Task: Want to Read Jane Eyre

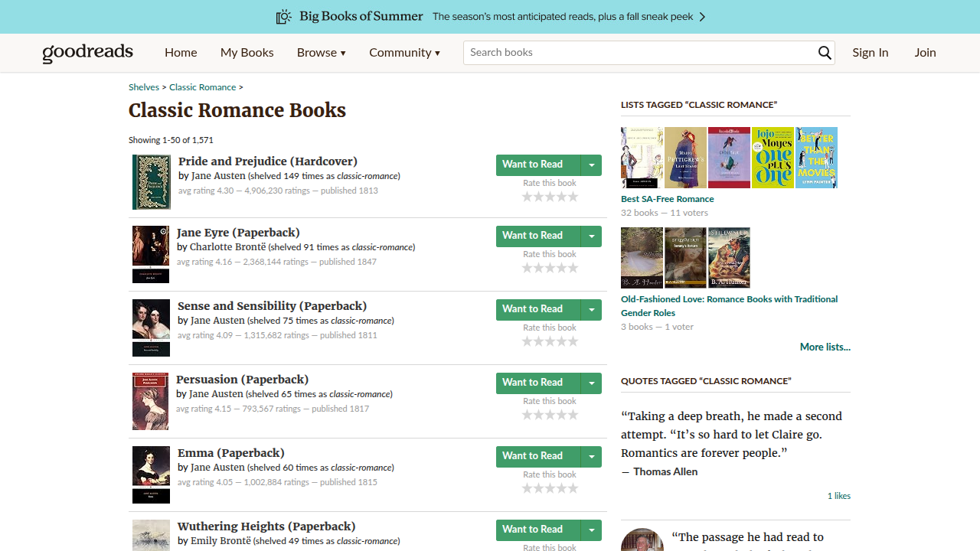Action: click(538, 236)
